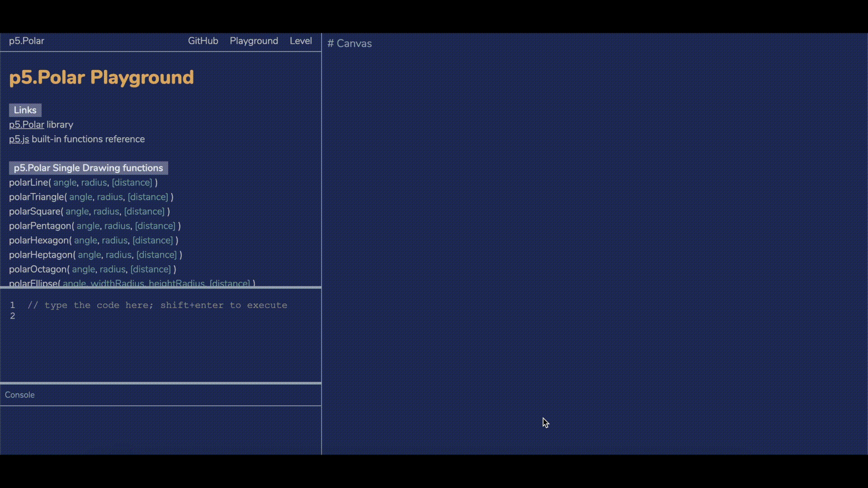Click the polarHeptagon function entry
Viewport: 868px width, 488px height.
click(42, 255)
